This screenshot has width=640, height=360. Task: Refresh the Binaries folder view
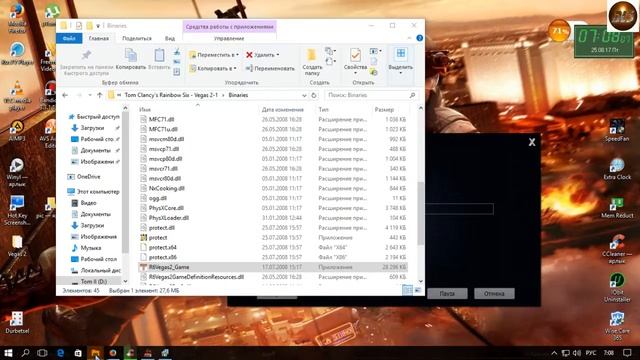(313, 95)
